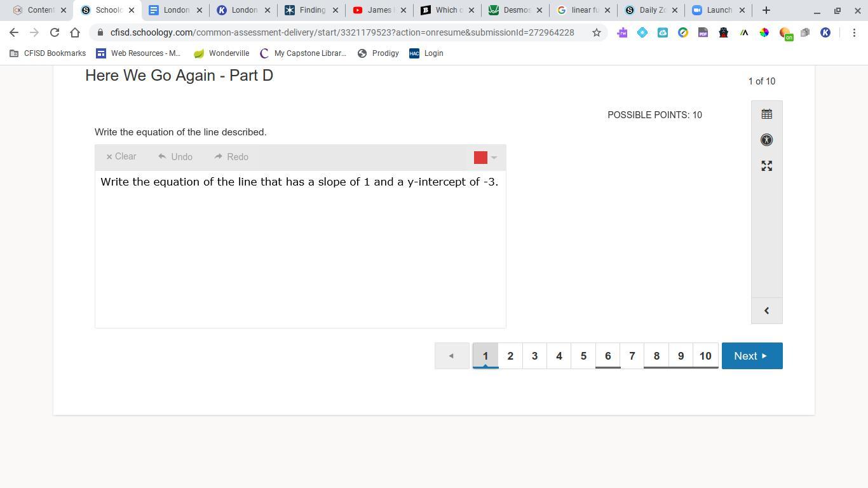Click the red ladybug extension icon
The width and height of the screenshot is (868, 488).
[724, 32]
